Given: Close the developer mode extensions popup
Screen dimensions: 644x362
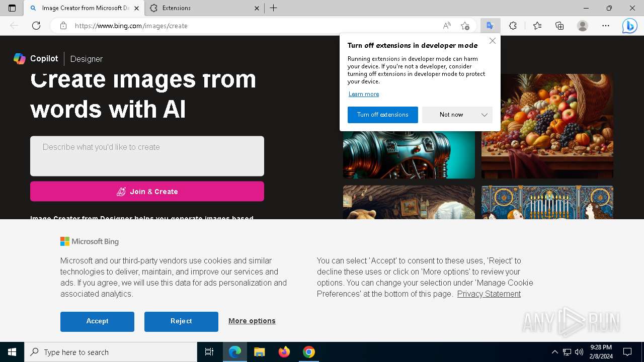Looking at the screenshot, I should pos(493,41).
